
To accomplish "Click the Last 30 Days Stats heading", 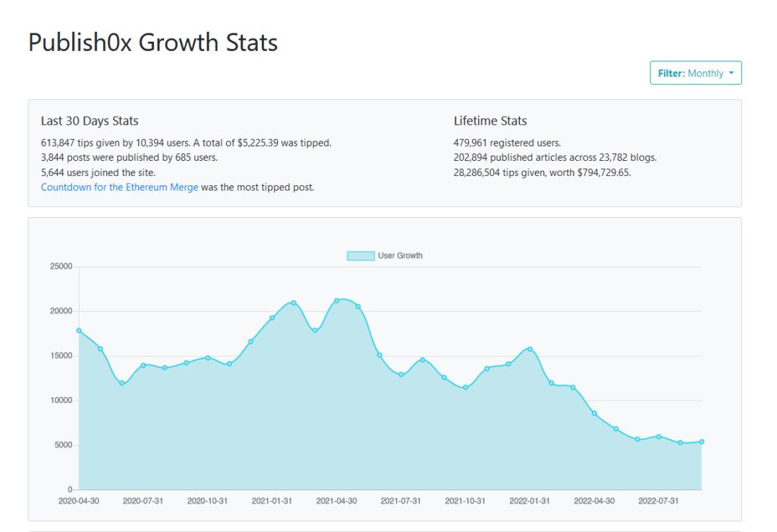I will 90,121.
